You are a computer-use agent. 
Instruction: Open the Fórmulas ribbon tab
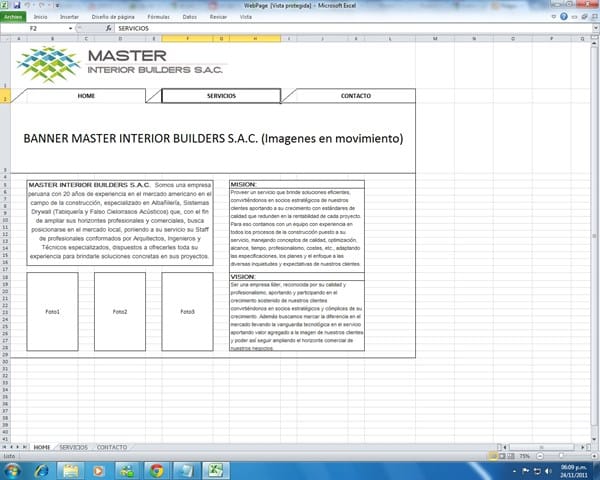click(158, 17)
